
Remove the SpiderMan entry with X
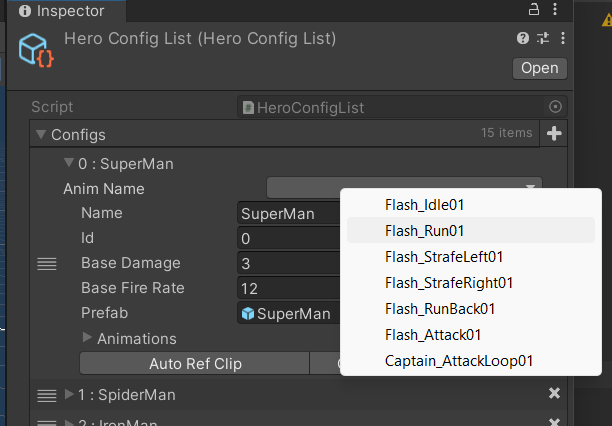click(554, 393)
